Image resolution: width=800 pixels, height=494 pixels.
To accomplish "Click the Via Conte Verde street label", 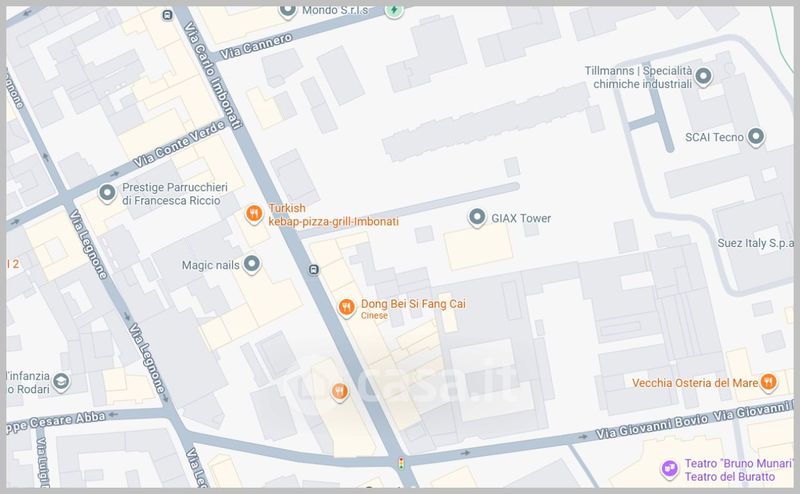I will (x=179, y=144).
